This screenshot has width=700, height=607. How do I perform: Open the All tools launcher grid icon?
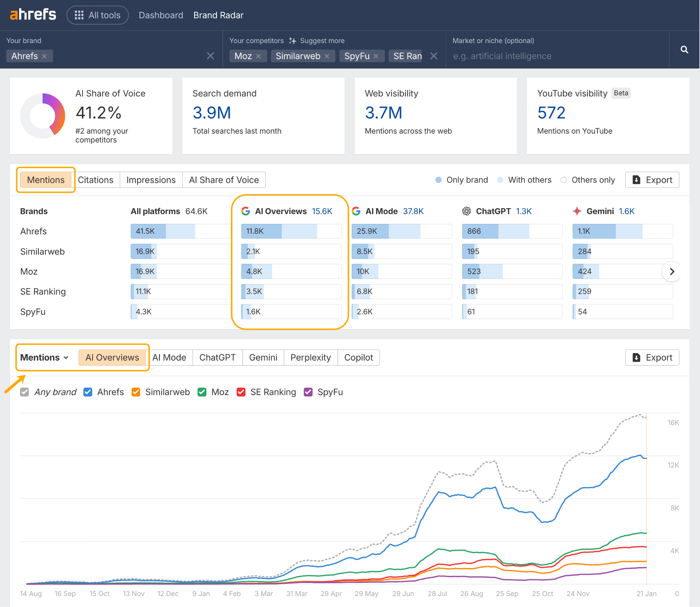79,15
